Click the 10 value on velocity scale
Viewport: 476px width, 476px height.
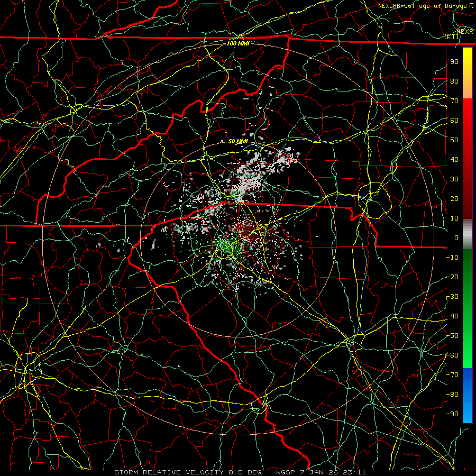point(454,218)
